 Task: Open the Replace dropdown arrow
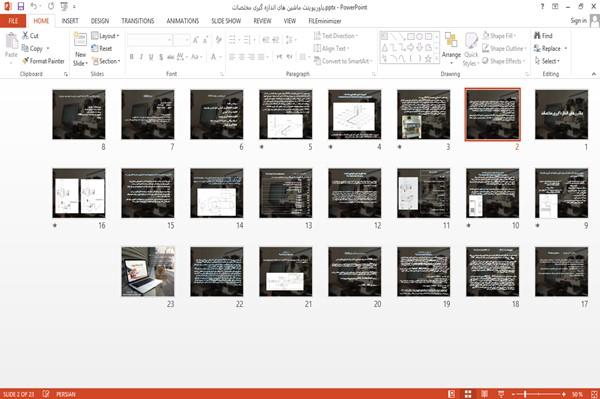tap(566, 49)
